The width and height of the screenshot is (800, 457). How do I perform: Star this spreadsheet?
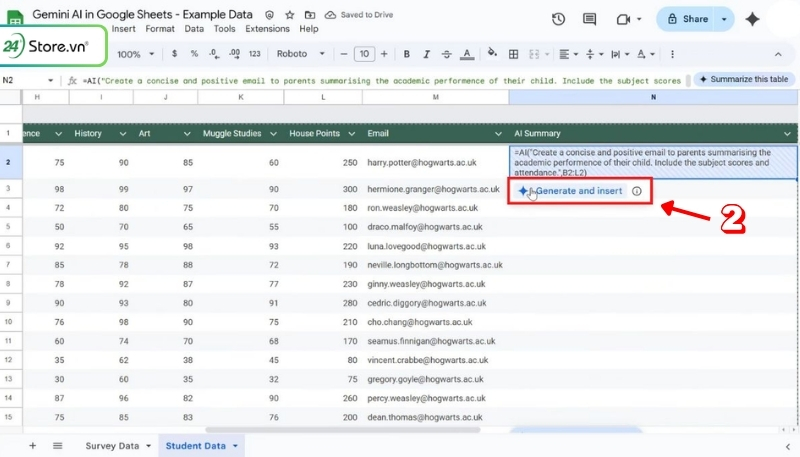coord(289,15)
